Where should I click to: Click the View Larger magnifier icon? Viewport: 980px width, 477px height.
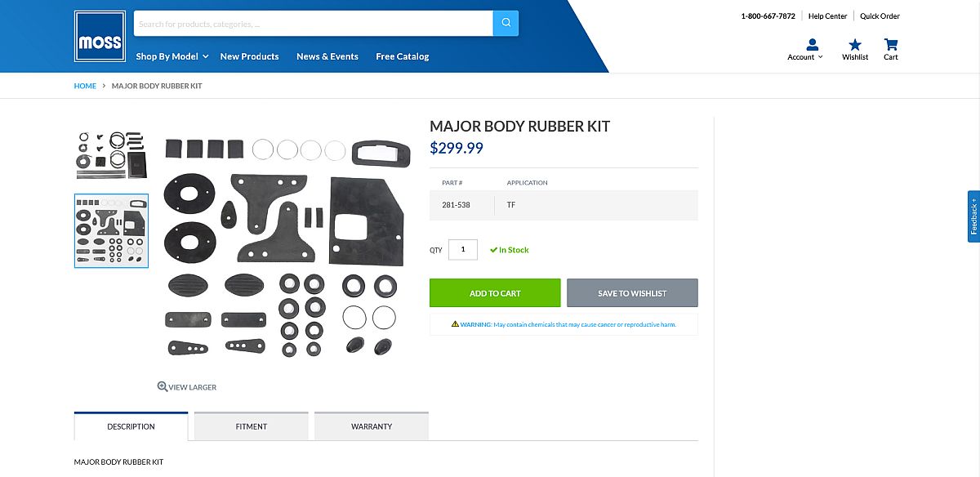pyautogui.click(x=162, y=386)
